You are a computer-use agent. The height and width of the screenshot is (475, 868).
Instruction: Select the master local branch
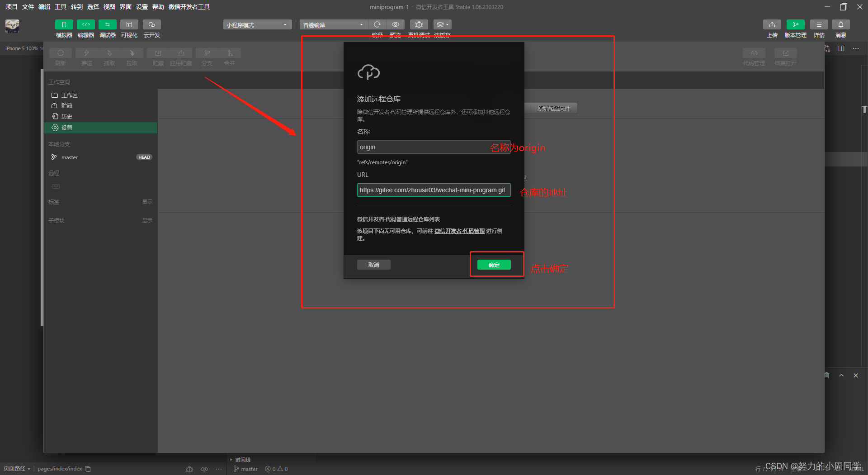point(100,157)
